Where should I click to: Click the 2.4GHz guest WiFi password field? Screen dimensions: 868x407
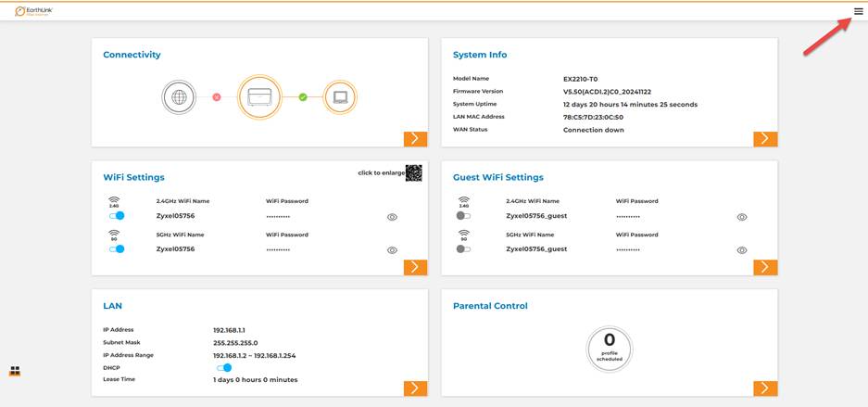pos(628,217)
